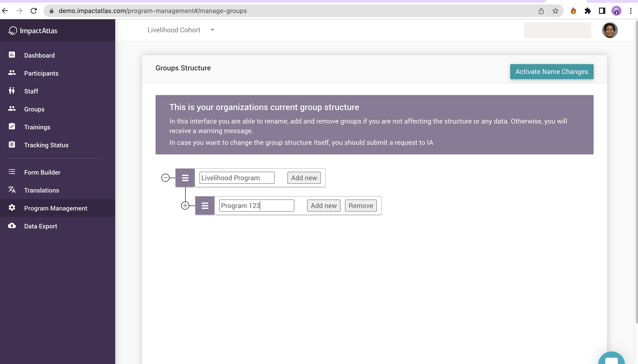Image resolution: width=638 pixels, height=364 pixels.
Task: Click the Data Export cloud download icon
Action: tap(12, 226)
